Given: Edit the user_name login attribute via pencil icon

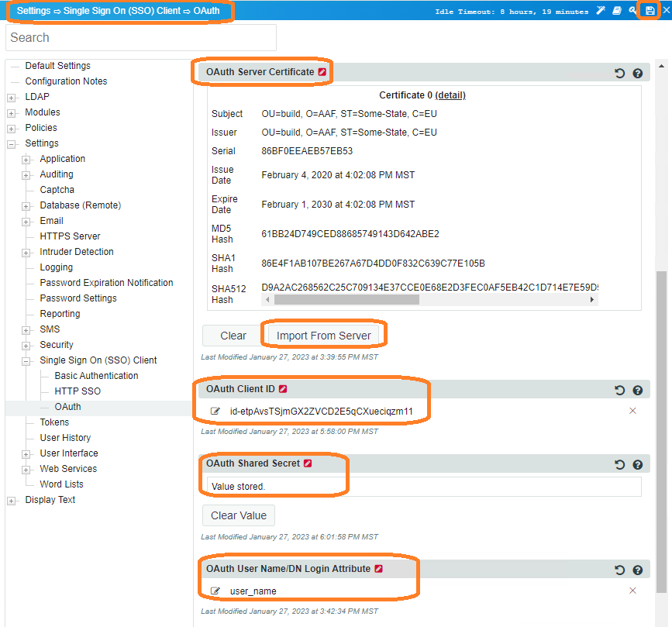Looking at the screenshot, I should click(215, 590).
